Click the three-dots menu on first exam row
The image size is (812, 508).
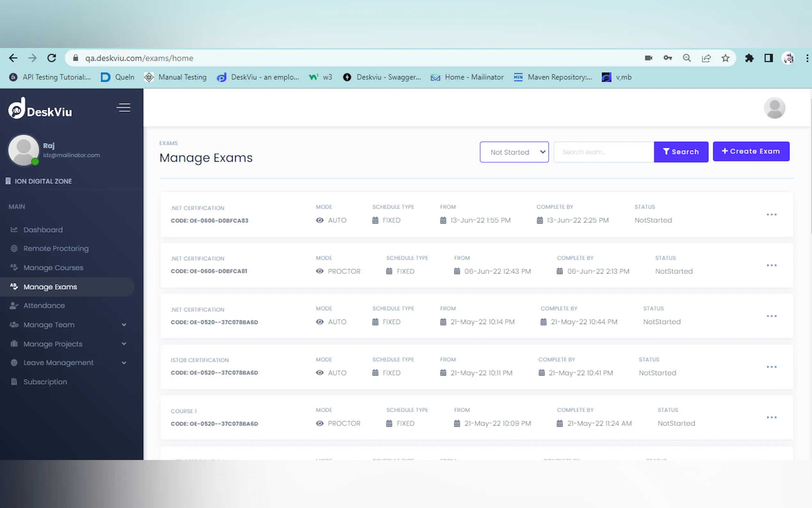(x=771, y=214)
